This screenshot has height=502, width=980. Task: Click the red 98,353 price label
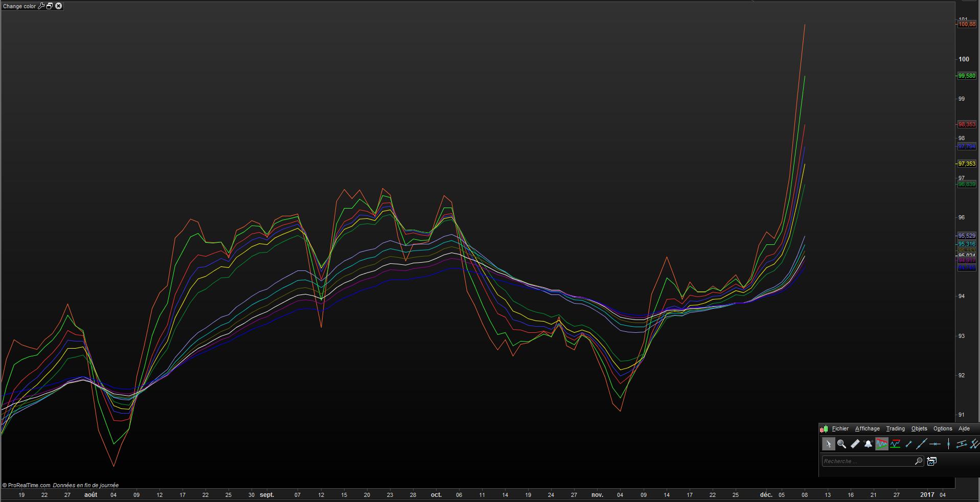coord(966,124)
